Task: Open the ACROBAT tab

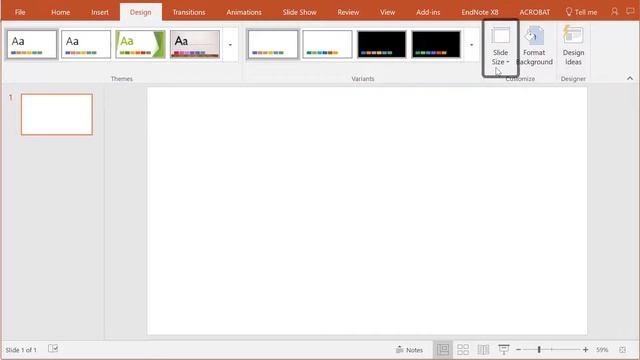Action: (x=534, y=12)
